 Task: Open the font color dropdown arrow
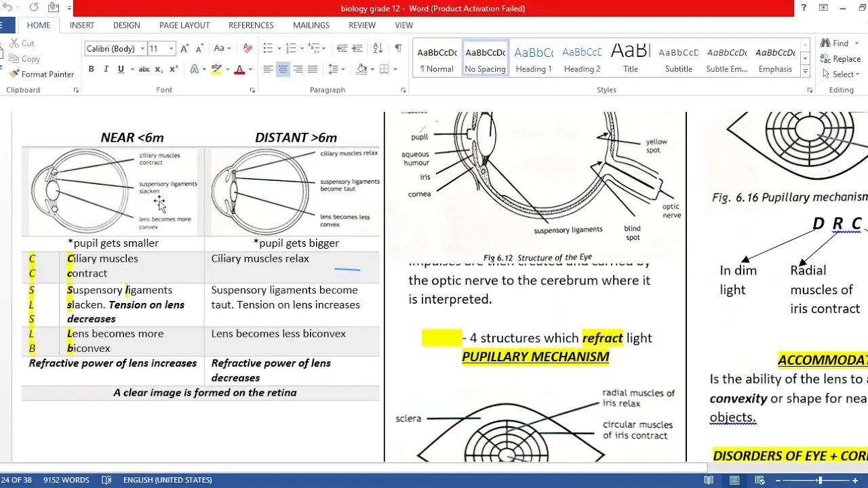tap(250, 69)
